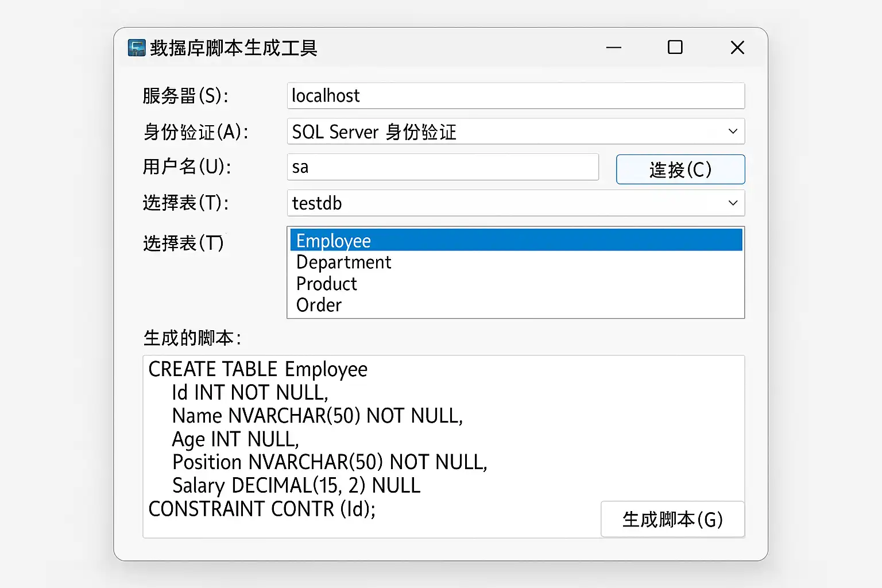The image size is (882, 588).
Task: Click the 身份验证(A) label
Action: pyautogui.click(x=195, y=132)
